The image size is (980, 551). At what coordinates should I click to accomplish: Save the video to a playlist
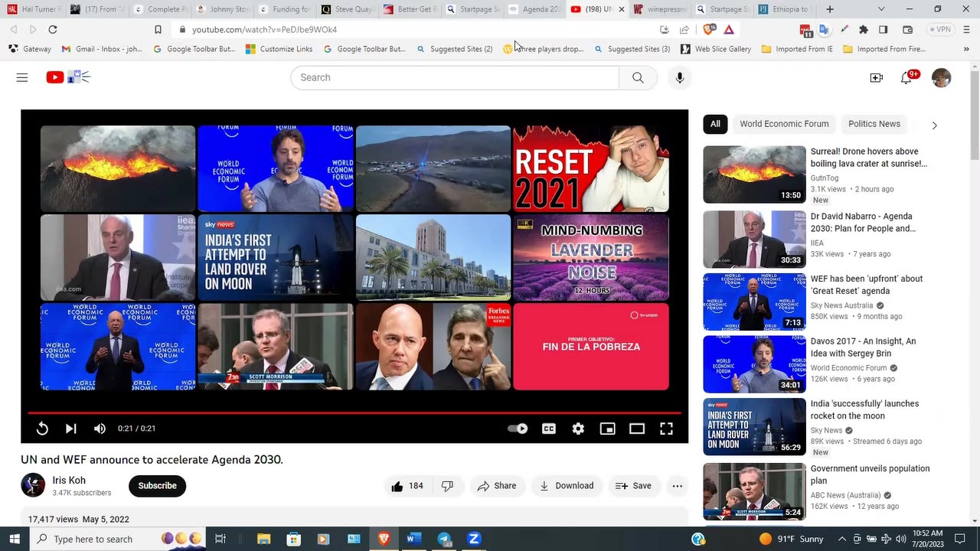click(x=634, y=486)
